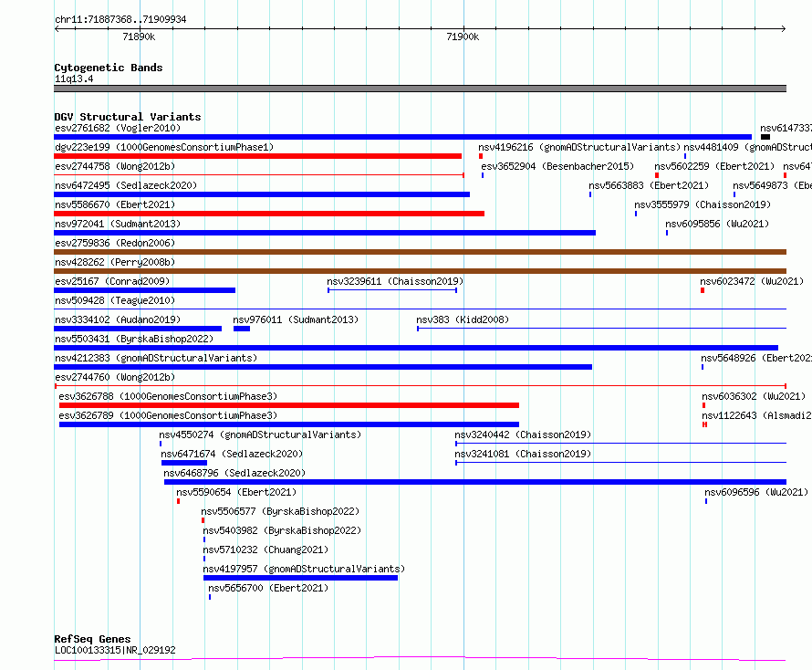This screenshot has width=812, height=670.
Task: Open nsv6096596 (Wu2021) label
Action: coord(756,492)
